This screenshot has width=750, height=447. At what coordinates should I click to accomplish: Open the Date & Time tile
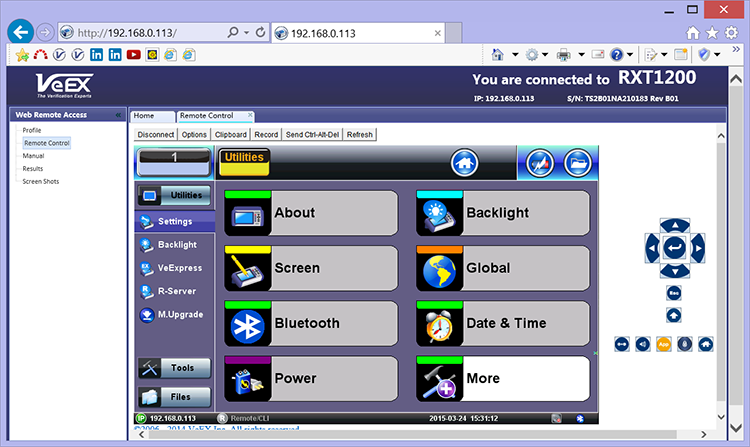point(503,324)
